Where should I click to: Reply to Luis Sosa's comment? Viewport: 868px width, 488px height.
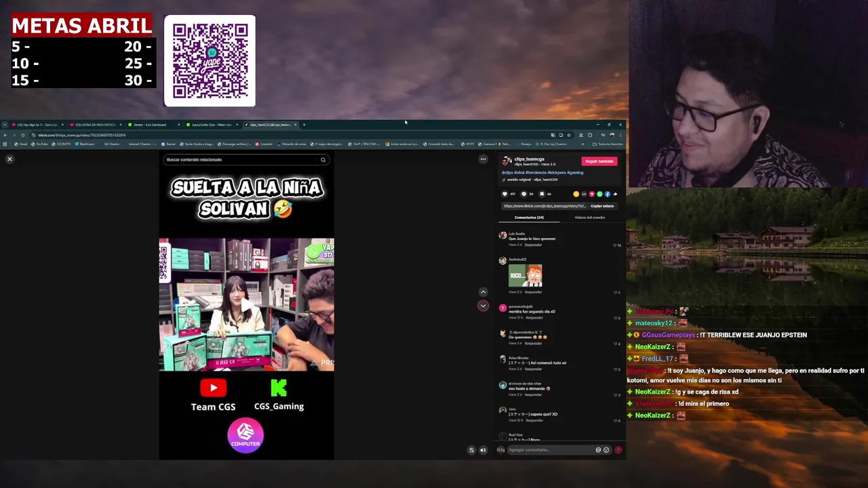pos(533,245)
